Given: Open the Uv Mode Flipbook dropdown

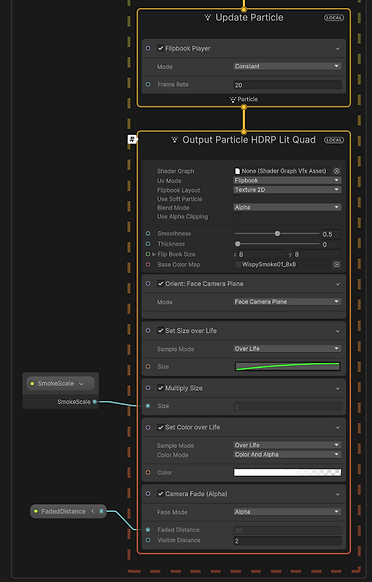Looking at the screenshot, I should click(287, 180).
